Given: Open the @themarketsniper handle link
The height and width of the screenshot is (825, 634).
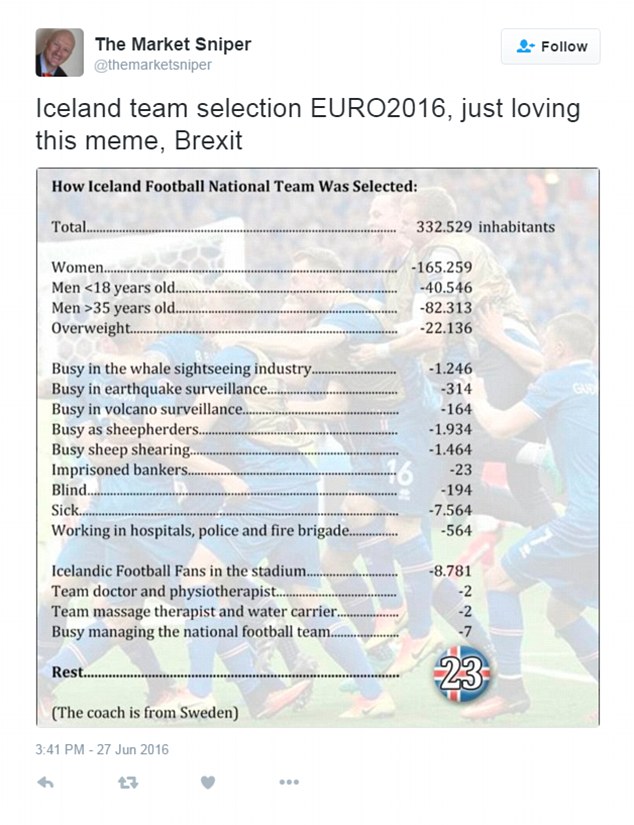Looking at the screenshot, I should 153,65.
